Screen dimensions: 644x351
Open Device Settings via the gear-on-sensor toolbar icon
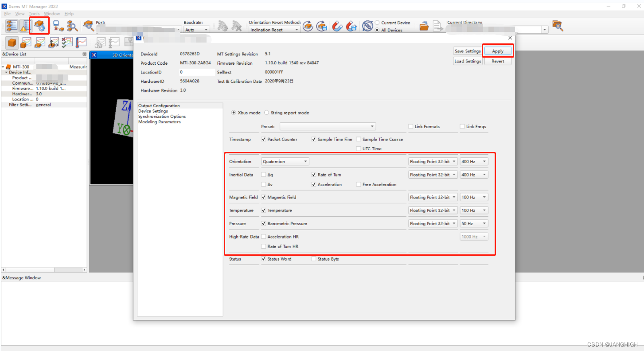click(x=40, y=26)
